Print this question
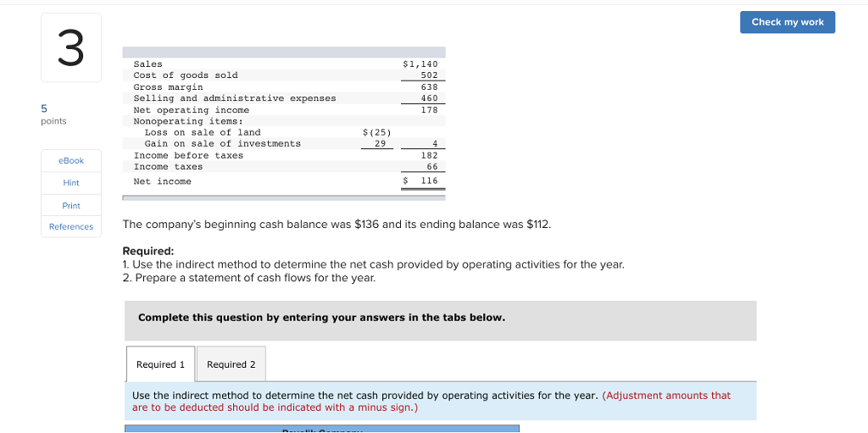Screen dimensions: 868x433 click(71, 205)
